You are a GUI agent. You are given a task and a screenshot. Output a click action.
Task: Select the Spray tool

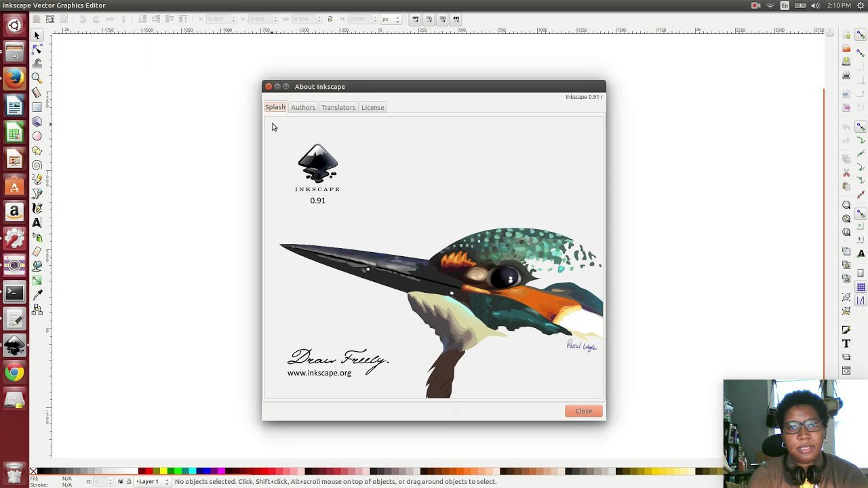coord(37,237)
